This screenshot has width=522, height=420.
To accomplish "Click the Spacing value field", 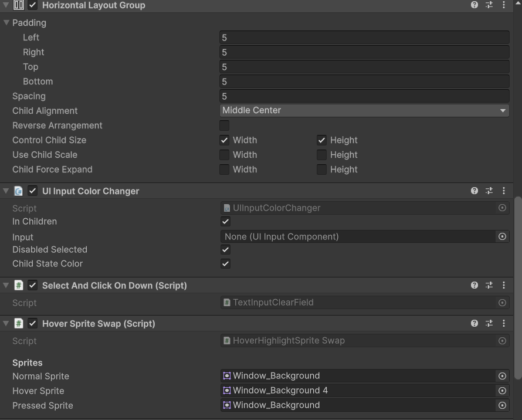I will (364, 96).
